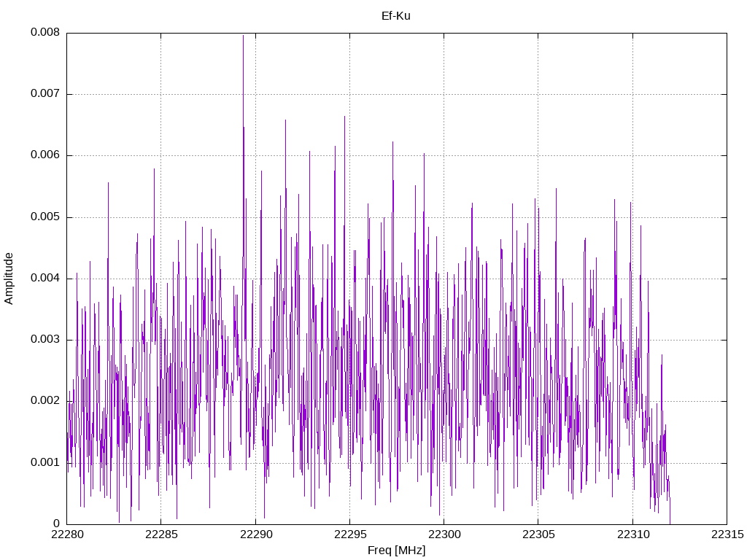Click the Amplitude y-axis label
Viewport: 747px width, 560px height.
click(9, 279)
